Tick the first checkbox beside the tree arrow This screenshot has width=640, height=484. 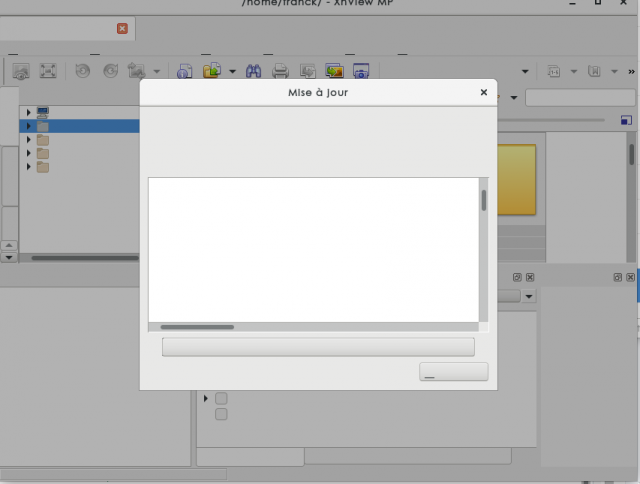[x=221, y=398]
